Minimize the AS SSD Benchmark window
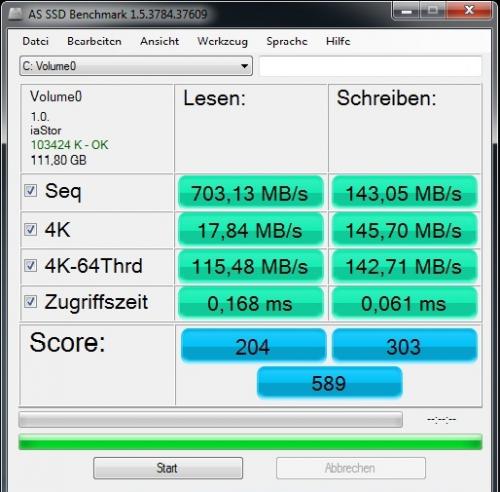This screenshot has height=492, width=500. coord(407,11)
